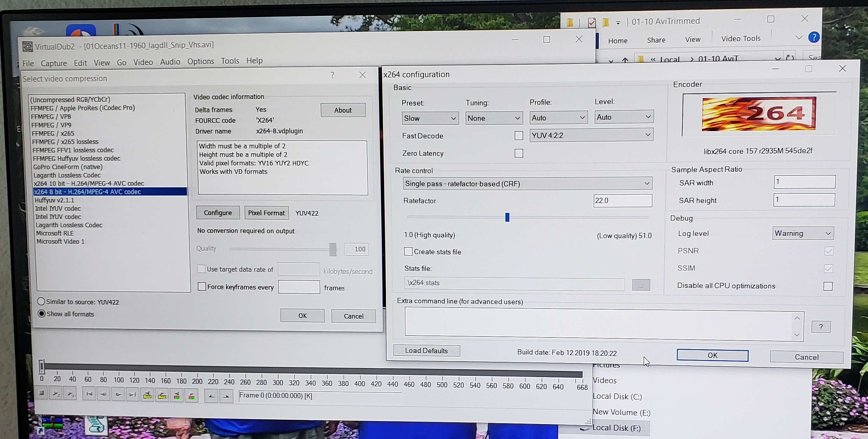
Task: Go to next scene icon
Action: click(191, 396)
